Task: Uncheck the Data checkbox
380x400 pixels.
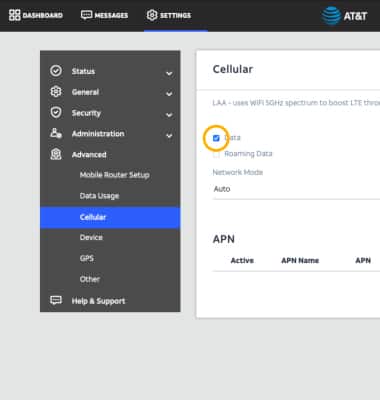Action: (x=216, y=138)
